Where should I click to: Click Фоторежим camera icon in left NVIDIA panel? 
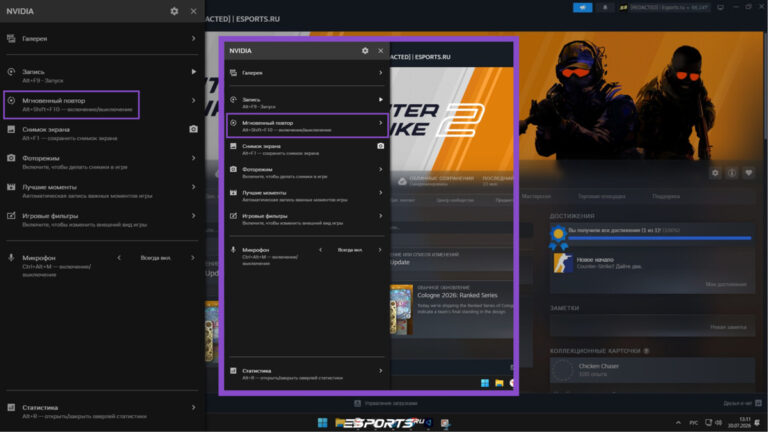pos(11,158)
